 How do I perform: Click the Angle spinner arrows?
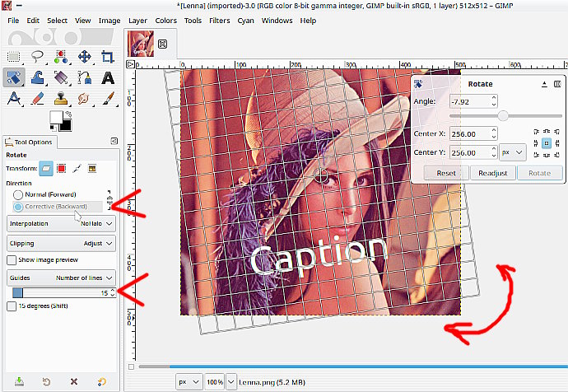[494, 101]
